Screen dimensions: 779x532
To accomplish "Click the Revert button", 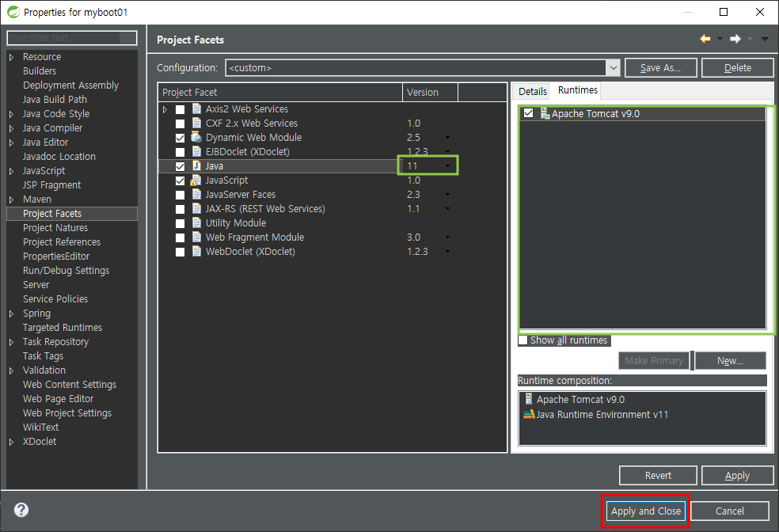I will [658, 475].
